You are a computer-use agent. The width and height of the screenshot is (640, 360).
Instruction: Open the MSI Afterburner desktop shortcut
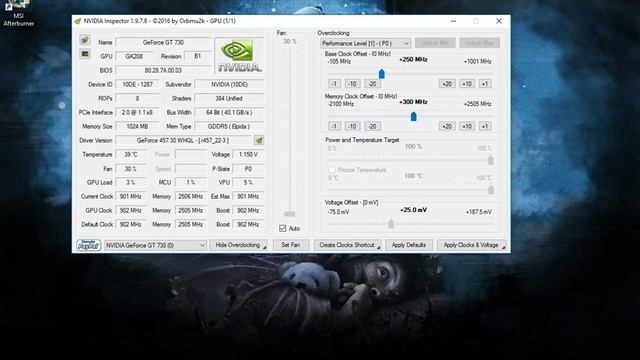tap(18, 13)
